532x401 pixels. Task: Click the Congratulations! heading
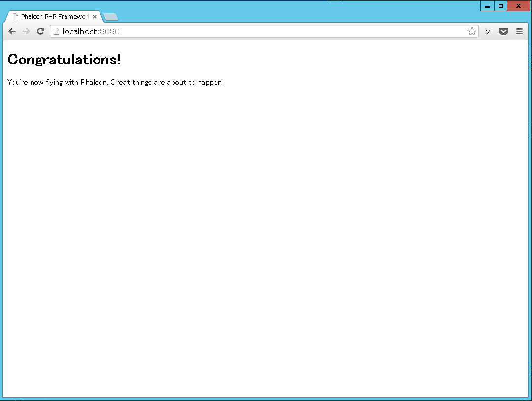click(65, 60)
